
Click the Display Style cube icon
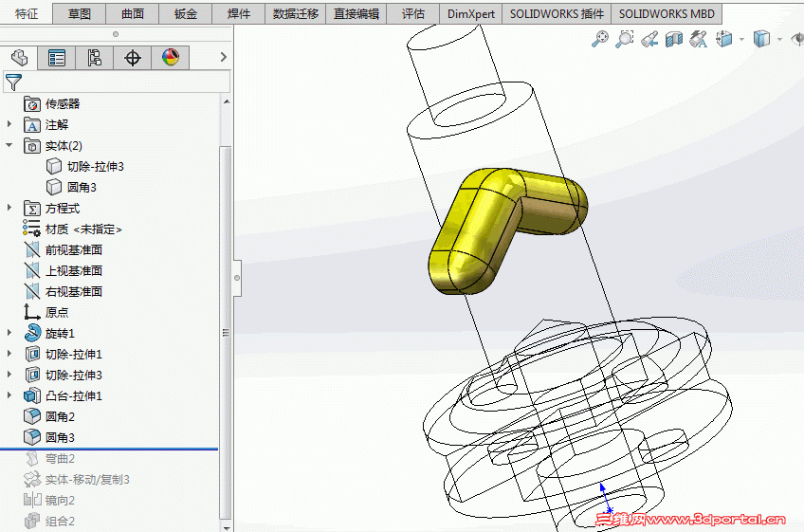[761, 39]
